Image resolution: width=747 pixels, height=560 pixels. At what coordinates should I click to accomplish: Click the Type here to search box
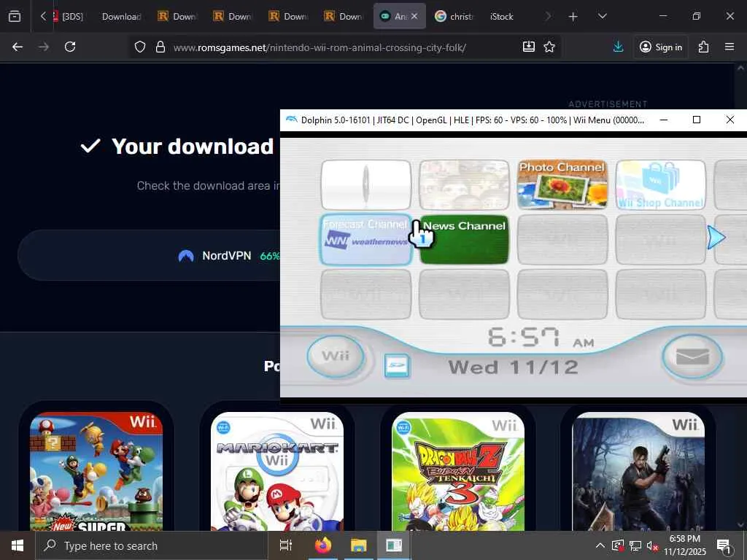pyautogui.click(x=151, y=545)
